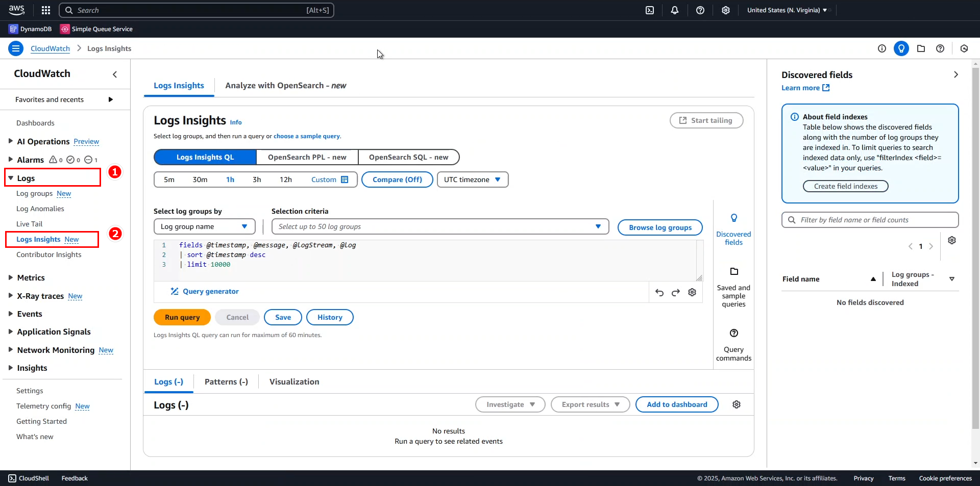Click the Browse log groups button
The image size is (980, 486).
point(659,227)
